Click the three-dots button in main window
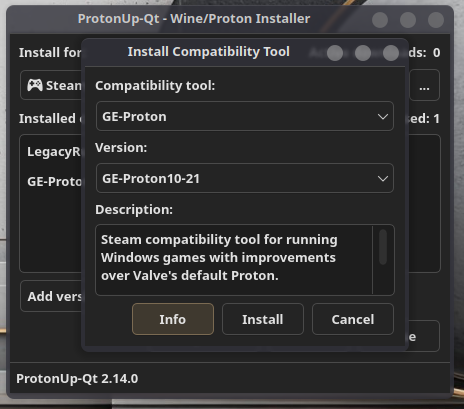 (424, 85)
